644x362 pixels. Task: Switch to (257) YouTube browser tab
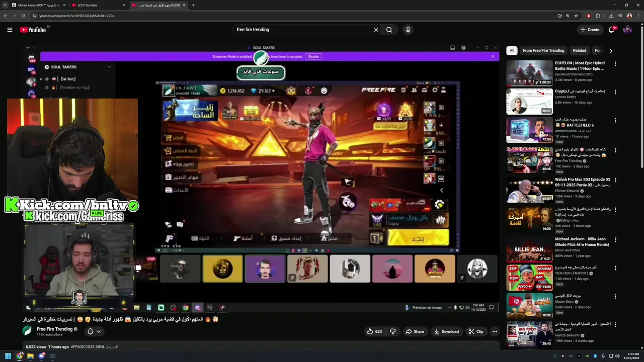(99, 5)
